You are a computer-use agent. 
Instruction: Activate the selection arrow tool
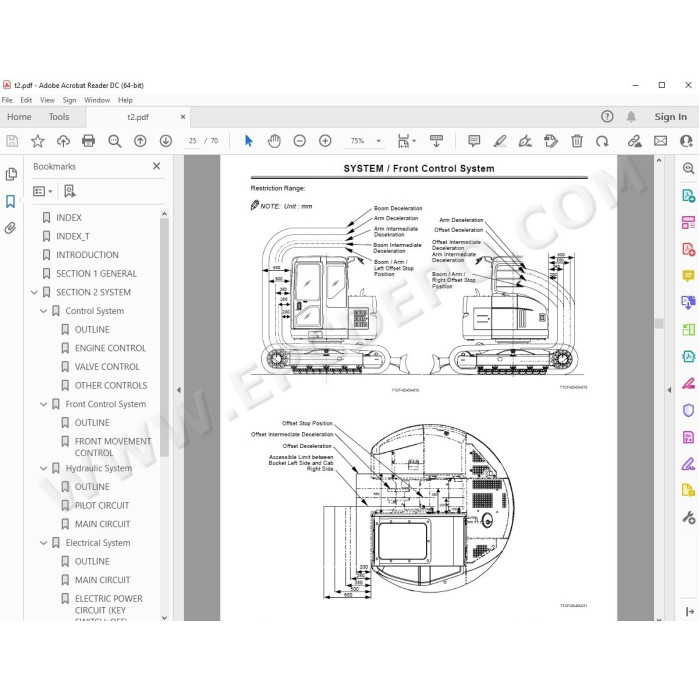[249, 141]
